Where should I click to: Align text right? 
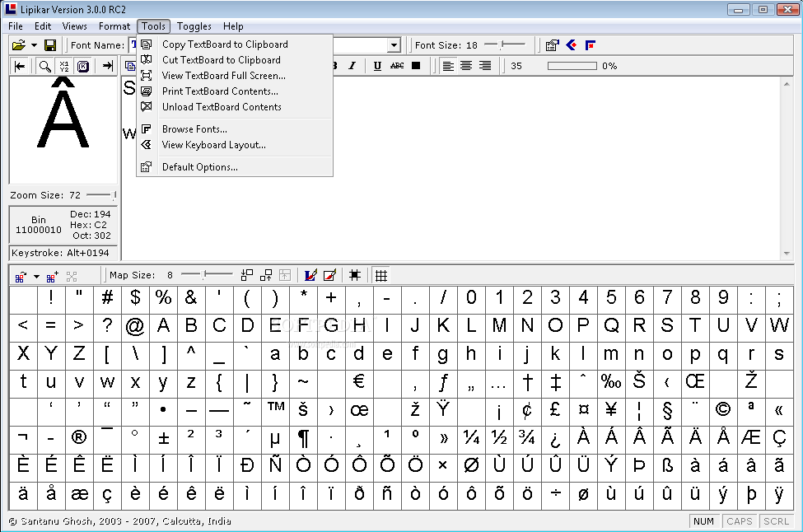[x=484, y=66]
